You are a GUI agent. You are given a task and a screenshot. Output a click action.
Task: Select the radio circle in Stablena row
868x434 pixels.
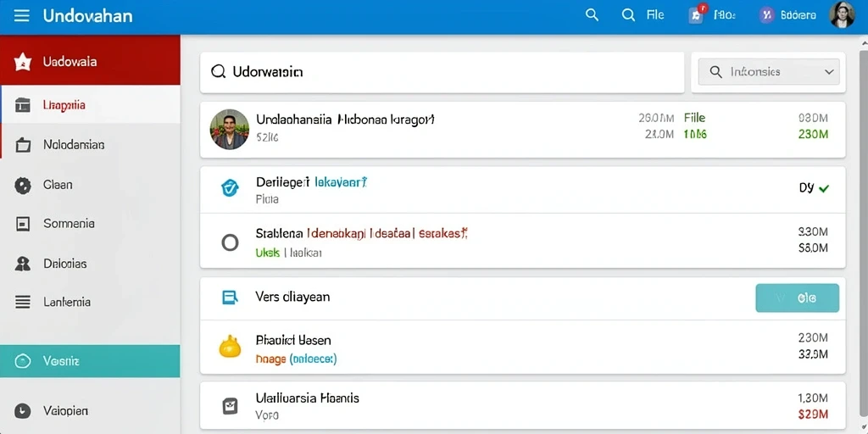click(230, 242)
